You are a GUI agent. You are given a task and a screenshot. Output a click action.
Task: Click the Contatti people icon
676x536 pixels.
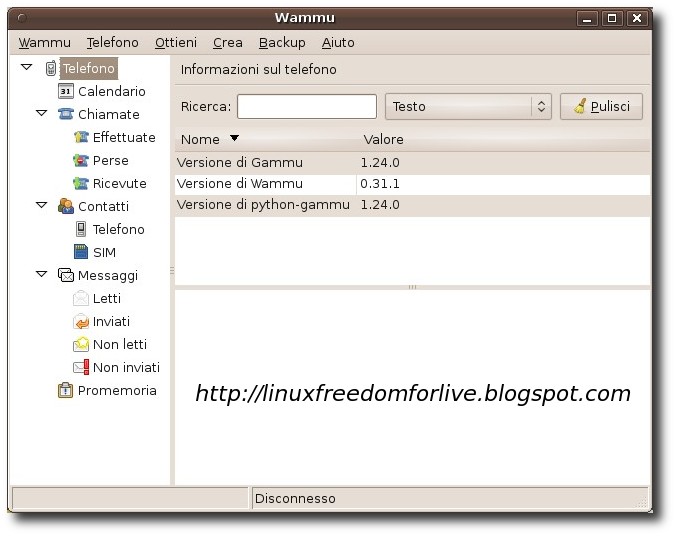click(x=66, y=206)
